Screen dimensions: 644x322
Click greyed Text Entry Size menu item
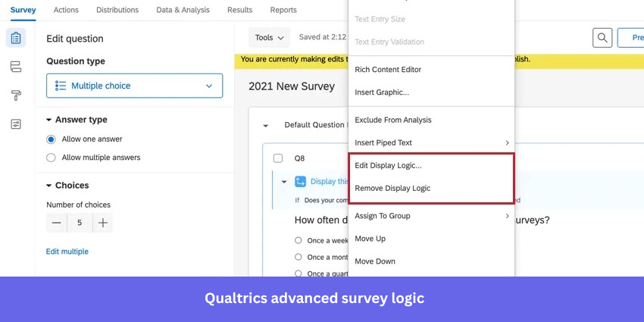[x=431, y=19]
